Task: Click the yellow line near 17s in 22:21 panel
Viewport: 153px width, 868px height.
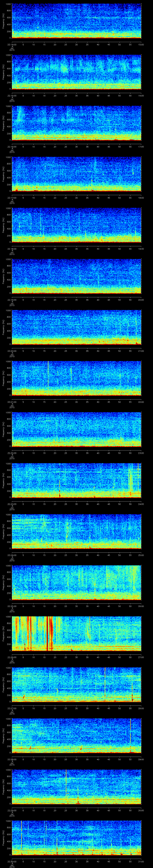Action: [x=48, y=374]
